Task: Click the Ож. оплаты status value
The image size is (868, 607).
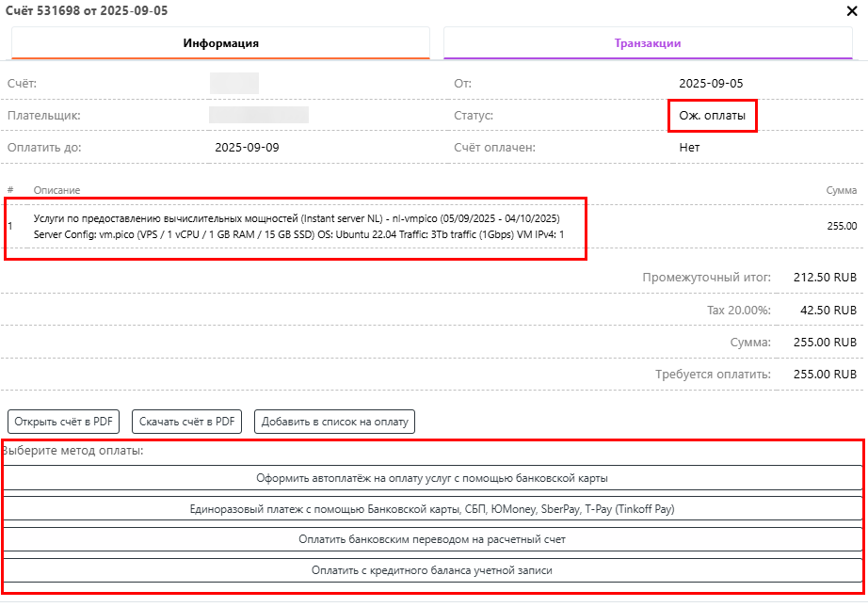Action: (x=712, y=116)
